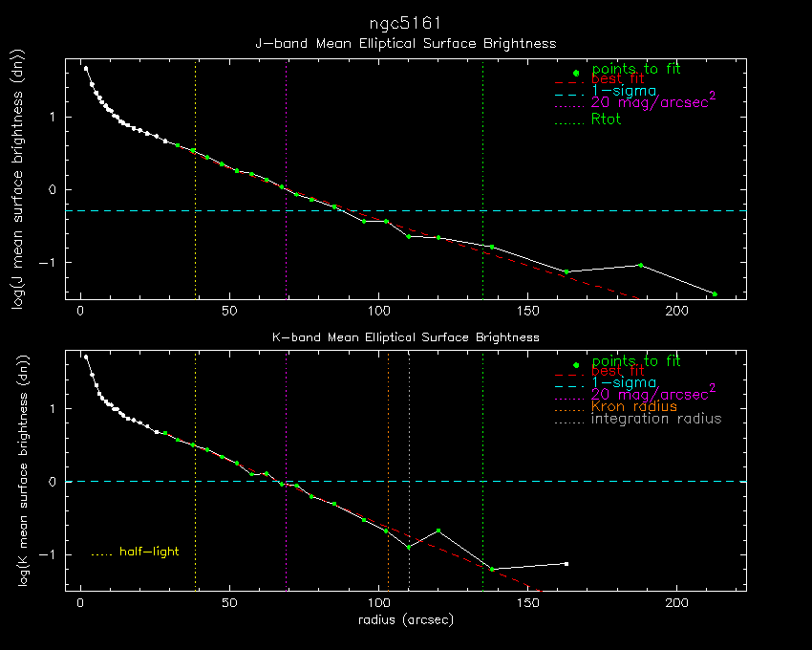Click the green dot marker in K-band legend
Image resolution: width=812 pixels, height=650 pixels.
576,365
